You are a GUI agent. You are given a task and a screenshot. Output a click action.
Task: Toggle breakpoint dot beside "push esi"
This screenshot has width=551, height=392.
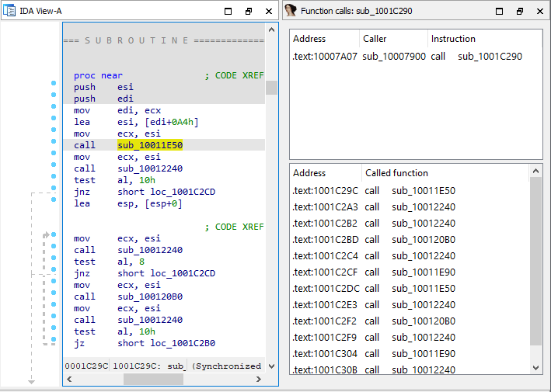click(53, 83)
